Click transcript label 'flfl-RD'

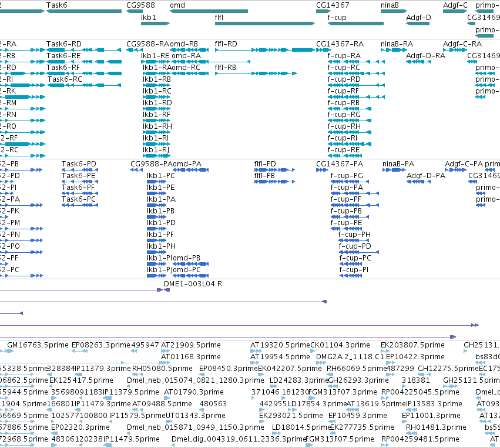click(x=226, y=44)
